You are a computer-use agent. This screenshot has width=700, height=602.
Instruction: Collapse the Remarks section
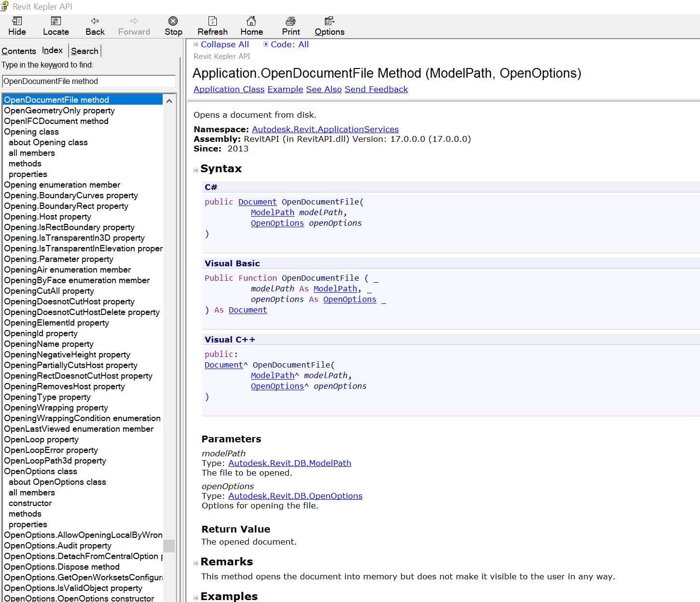[196, 563]
